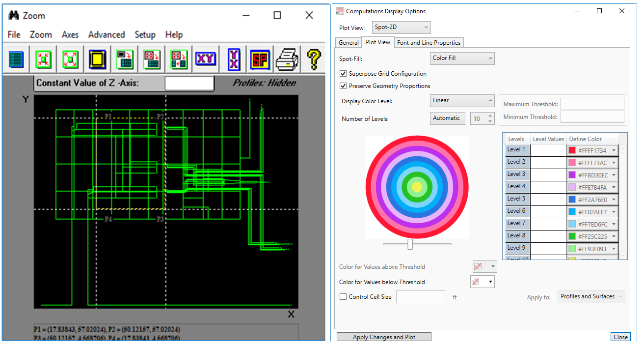Open the Display Color Level Linear dropdown
Screen dimensions: 644x347
[x=462, y=100]
